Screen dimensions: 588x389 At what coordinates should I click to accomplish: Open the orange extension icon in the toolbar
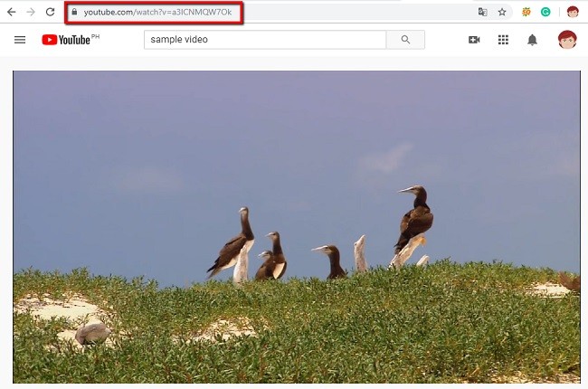526,13
